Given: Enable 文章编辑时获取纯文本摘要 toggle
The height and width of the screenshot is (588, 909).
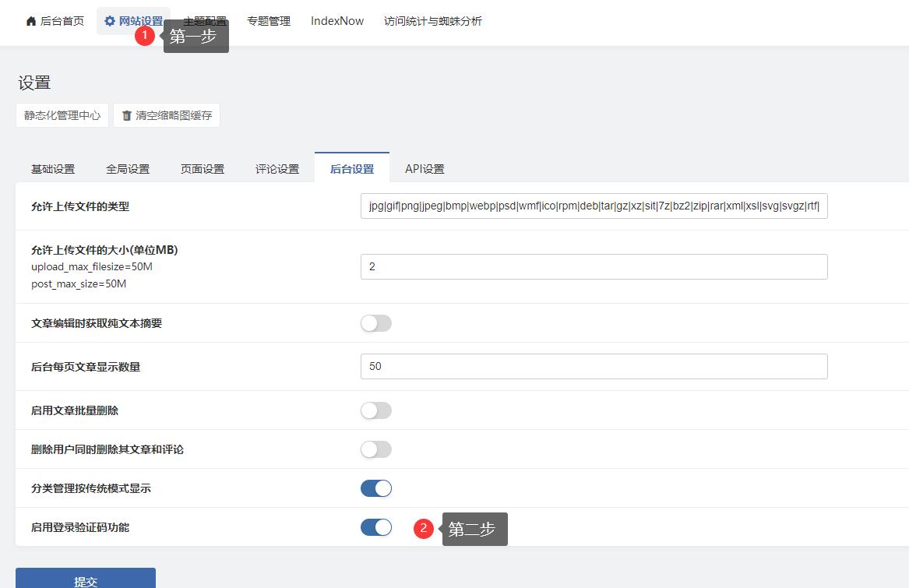Looking at the screenshot, I should [x=375, y=323].
